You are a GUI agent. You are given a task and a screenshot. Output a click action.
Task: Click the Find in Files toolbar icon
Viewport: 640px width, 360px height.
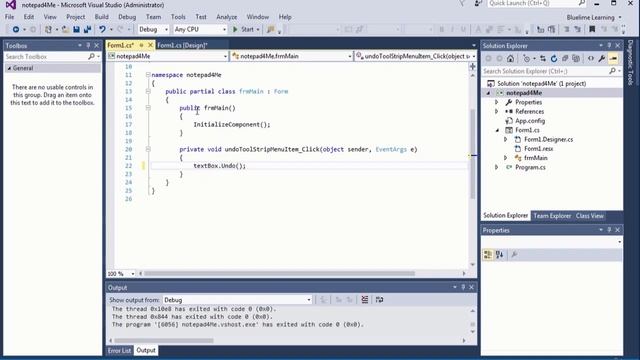point(270,29)
